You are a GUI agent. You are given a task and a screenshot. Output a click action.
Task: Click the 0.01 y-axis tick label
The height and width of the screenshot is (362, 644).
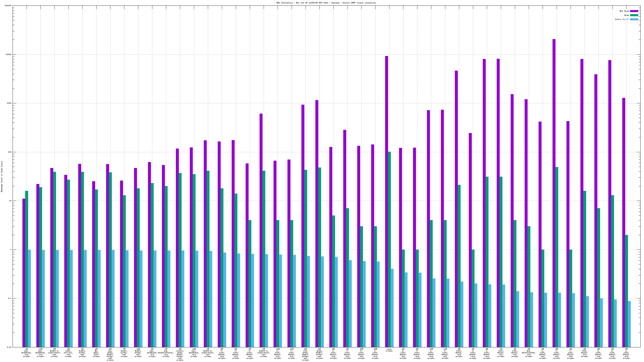[x=9, y=347]
